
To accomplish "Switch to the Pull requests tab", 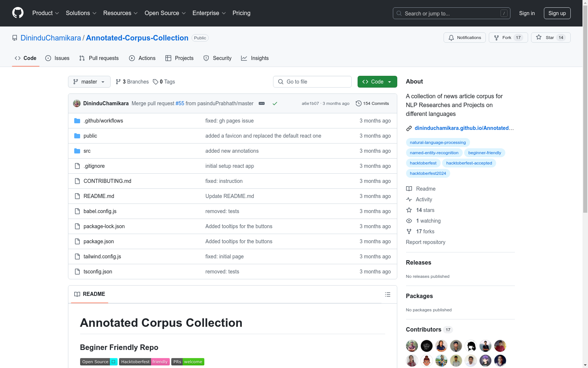I will (x=99, y=58).
